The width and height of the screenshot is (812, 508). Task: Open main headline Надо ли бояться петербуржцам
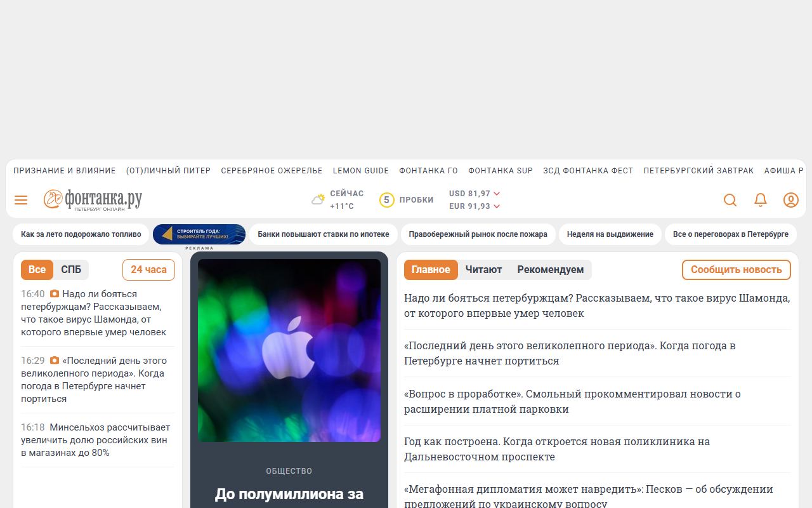point(597,305)
